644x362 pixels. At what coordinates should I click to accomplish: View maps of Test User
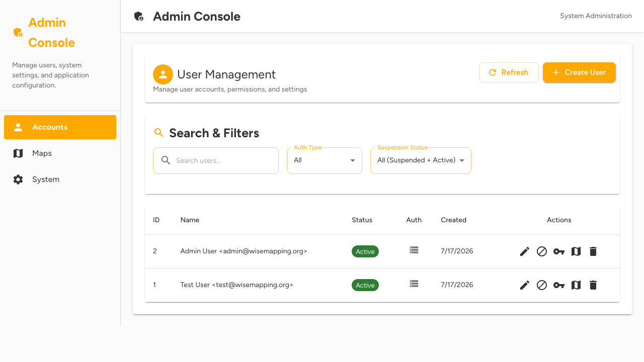pos(576,285)
